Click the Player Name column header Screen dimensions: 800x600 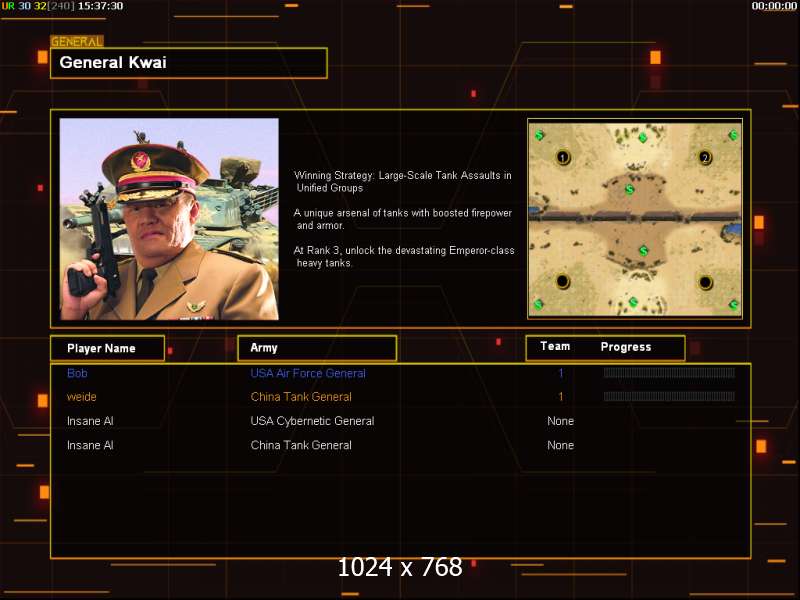pyautogui.click(x=107, y=348)
